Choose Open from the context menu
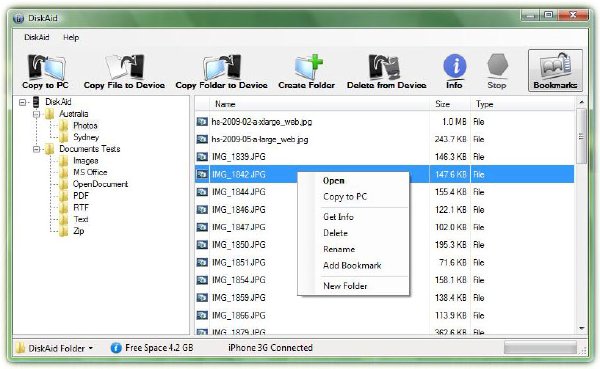The height and width of the screenshot is (369, 600). (x=334, y=181)
